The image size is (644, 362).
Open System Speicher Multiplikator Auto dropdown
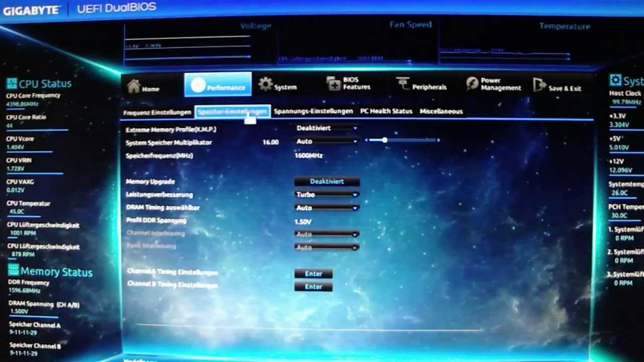tap(327, 142)
